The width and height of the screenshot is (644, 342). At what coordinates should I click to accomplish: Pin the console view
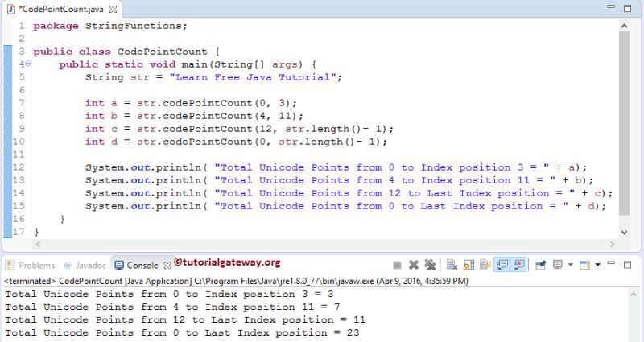pos(540,266)
